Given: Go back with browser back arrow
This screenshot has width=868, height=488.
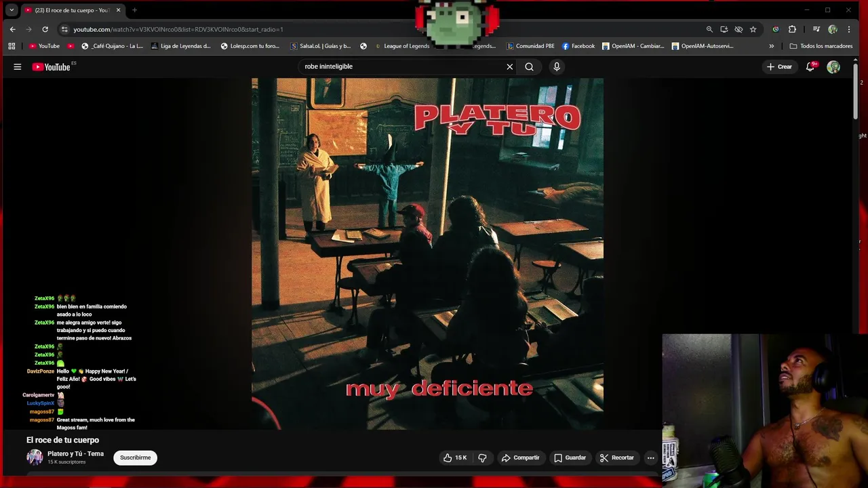Looking at the screenshot, I should [x=12, y=29].
